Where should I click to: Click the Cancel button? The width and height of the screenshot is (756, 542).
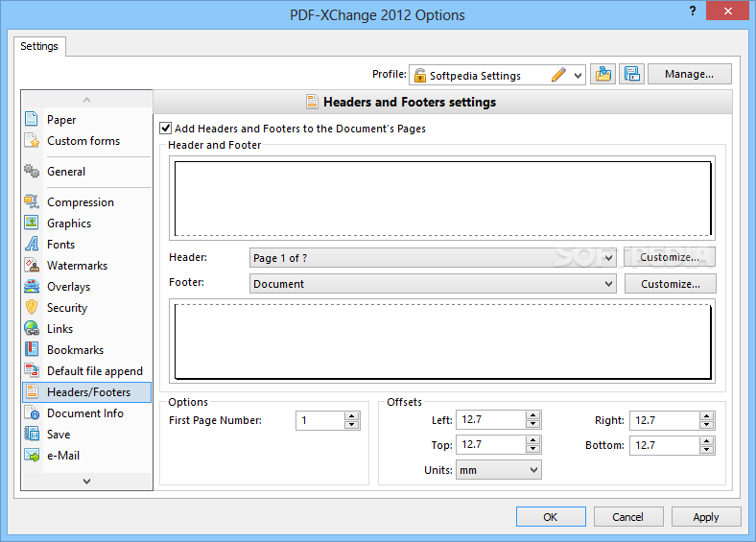(627, 517)
